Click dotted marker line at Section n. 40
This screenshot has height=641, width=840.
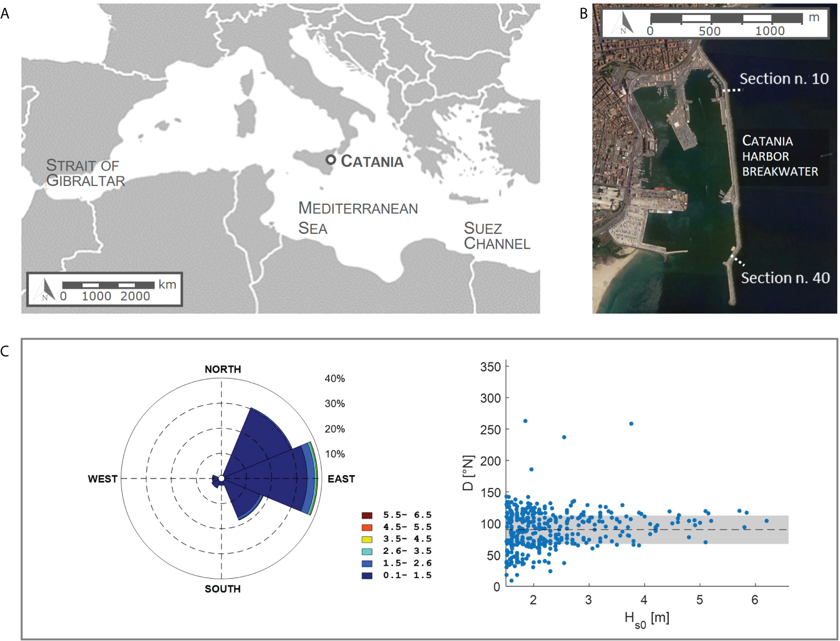click(738, 261)
